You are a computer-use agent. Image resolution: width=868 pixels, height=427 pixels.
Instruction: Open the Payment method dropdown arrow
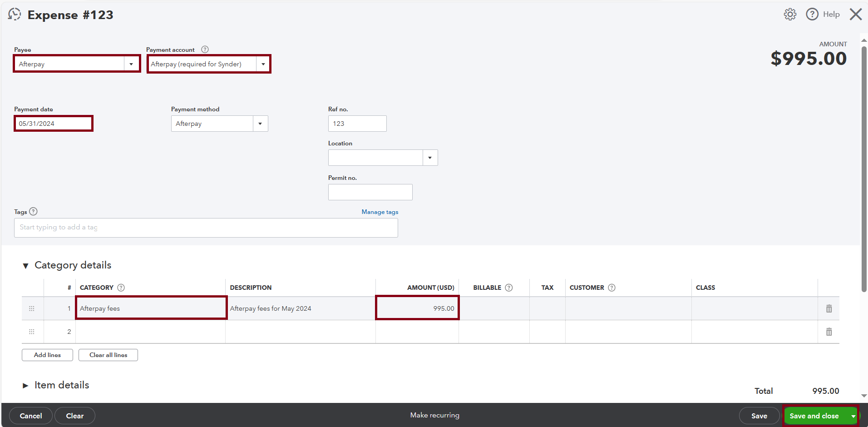click(x=260, y=124)
